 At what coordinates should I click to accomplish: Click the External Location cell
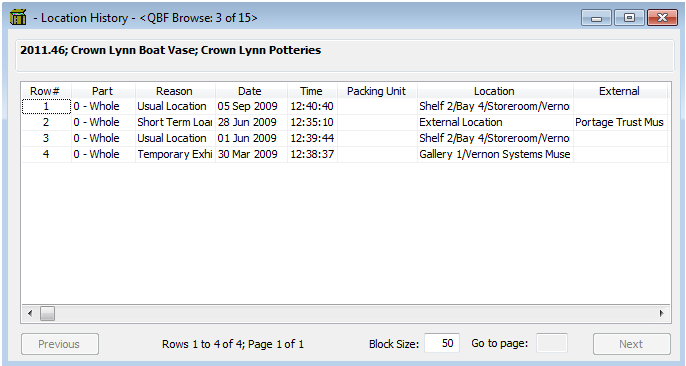click(x=495, y=122)
